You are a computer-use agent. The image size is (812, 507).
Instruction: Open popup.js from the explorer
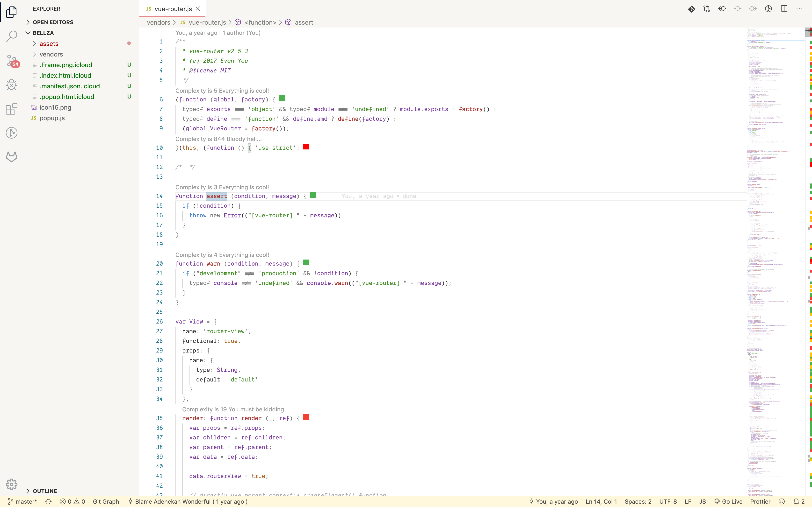(x=52, y=118)
